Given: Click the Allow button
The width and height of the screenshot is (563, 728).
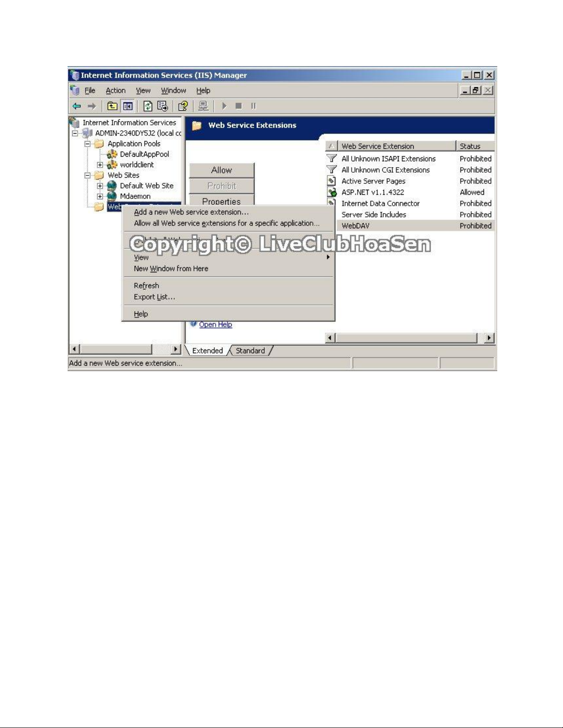Looking at the screenshot, I should click(222, 170).
